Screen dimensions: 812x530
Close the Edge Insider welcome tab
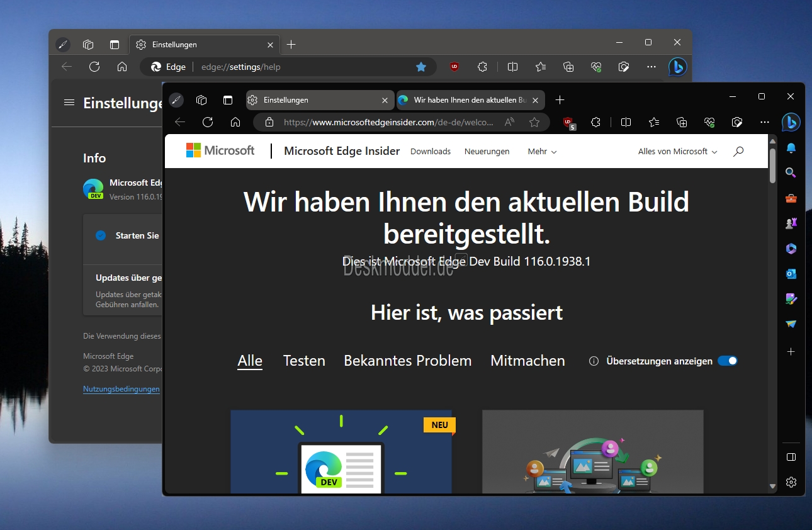[536, 100]
